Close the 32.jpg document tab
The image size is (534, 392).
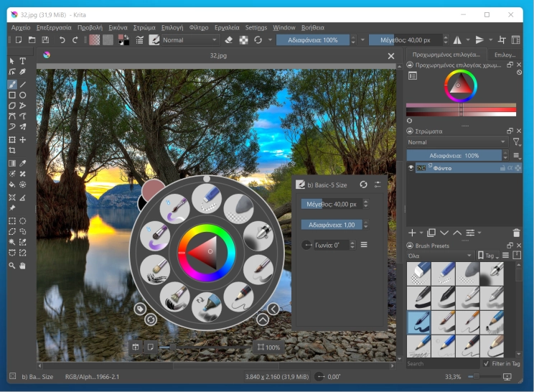point(391,56)
